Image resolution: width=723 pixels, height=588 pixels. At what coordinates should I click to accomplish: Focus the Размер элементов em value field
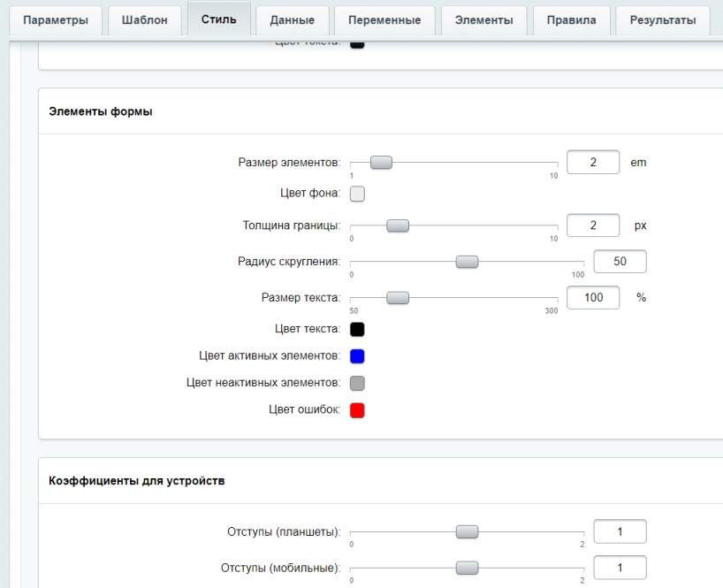coord(593,162)
